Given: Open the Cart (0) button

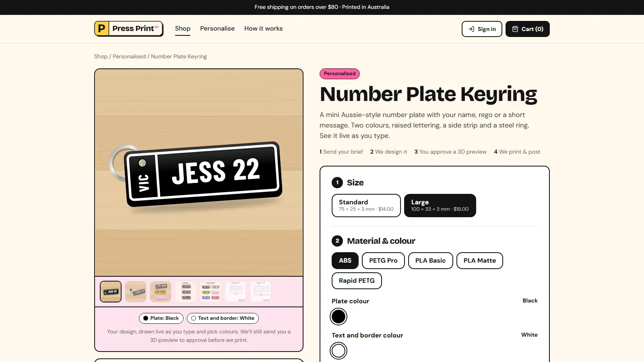Looking at the screenshot, I should coord(528,29).
